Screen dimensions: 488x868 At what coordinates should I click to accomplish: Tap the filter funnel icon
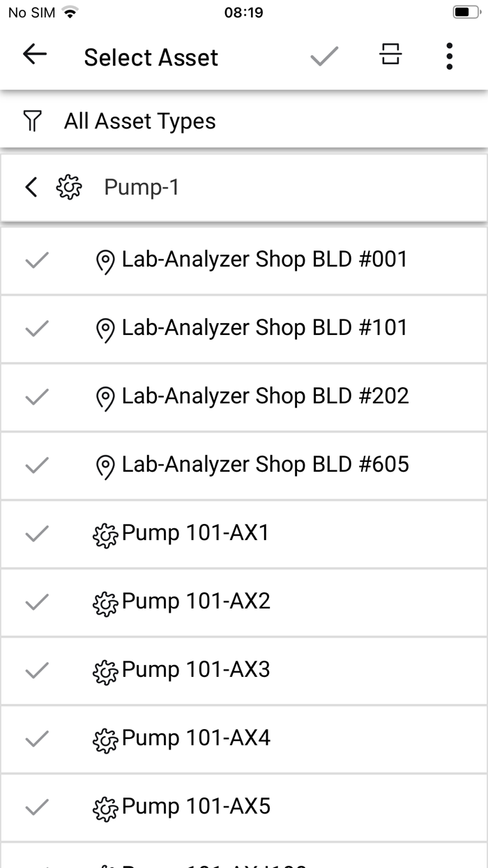(x=32, y=121)
